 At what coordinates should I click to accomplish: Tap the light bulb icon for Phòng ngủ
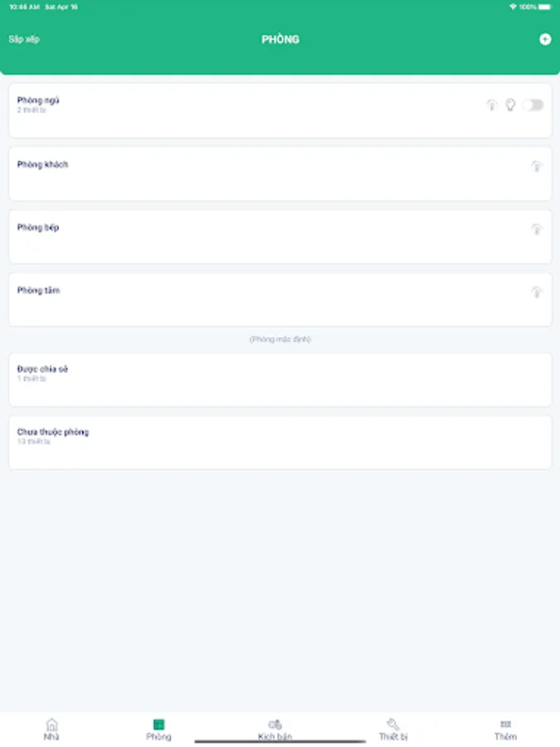coord(510,105)
